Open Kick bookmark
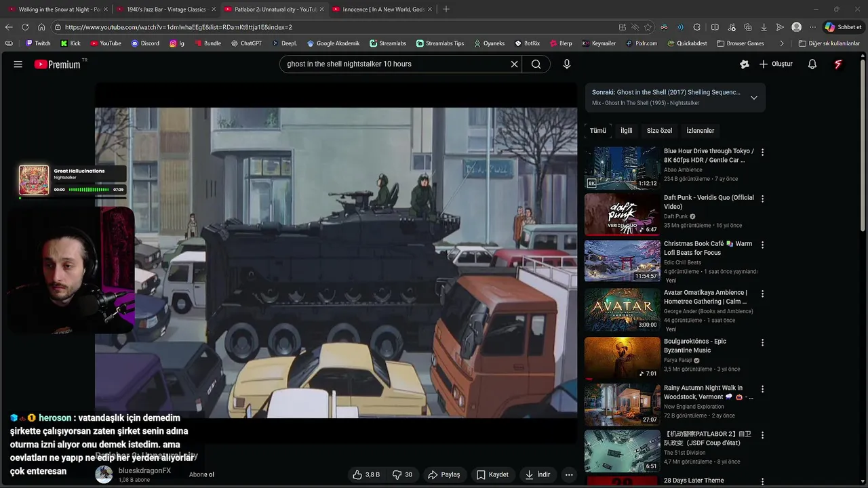Viewport: 868px width, 488px height. (71, 43)
